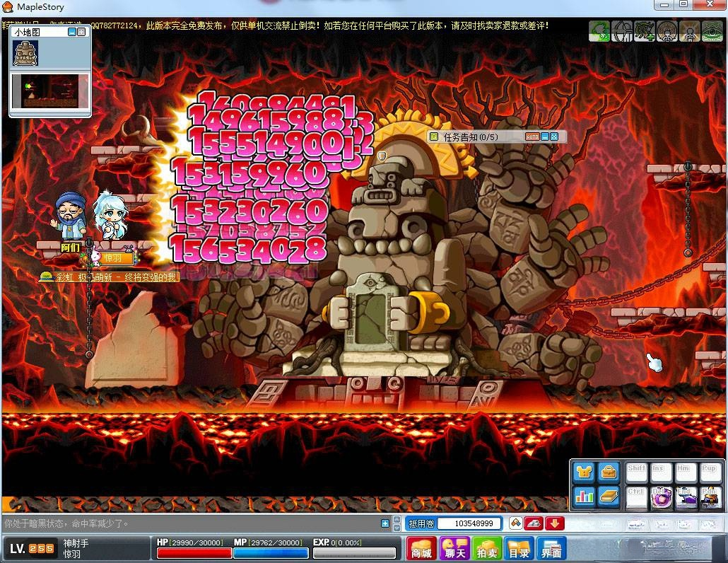Click the 抵用卷 amount field
728x563 pixels.
(469, 523)
